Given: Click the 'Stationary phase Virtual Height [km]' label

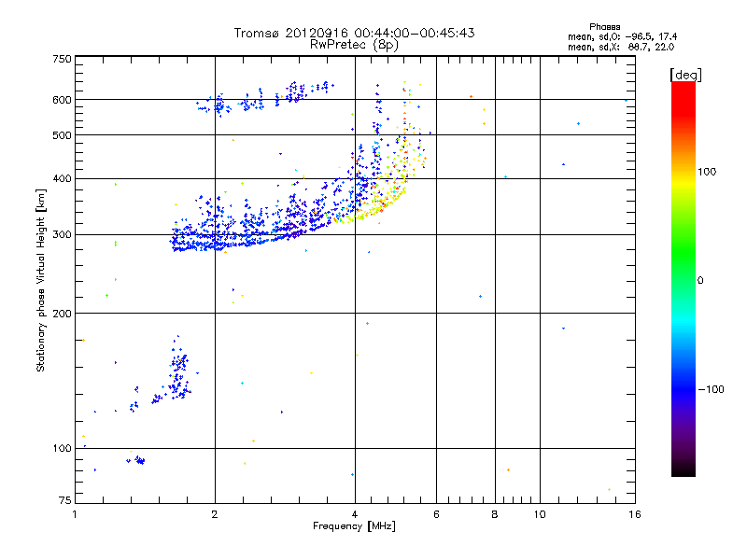Looking at the screenshot, I should (x=41, y=281).
